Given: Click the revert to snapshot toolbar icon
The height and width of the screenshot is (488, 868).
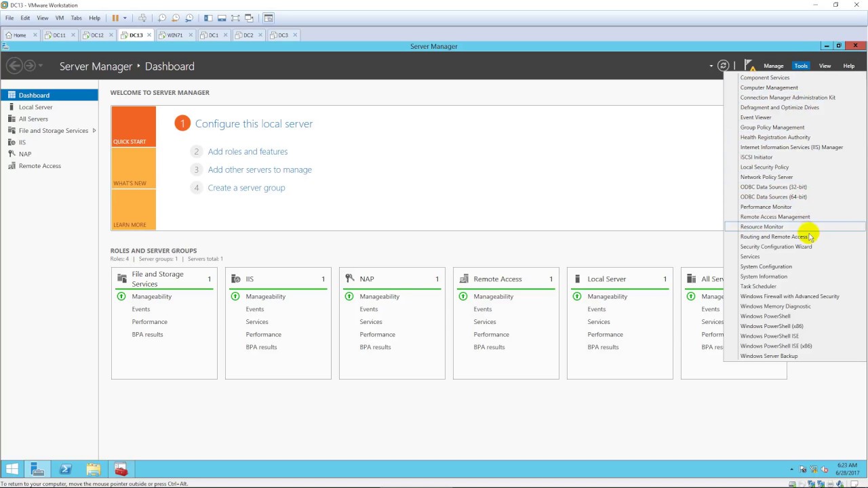Looking at the screenshot, I should click(176, 18).
